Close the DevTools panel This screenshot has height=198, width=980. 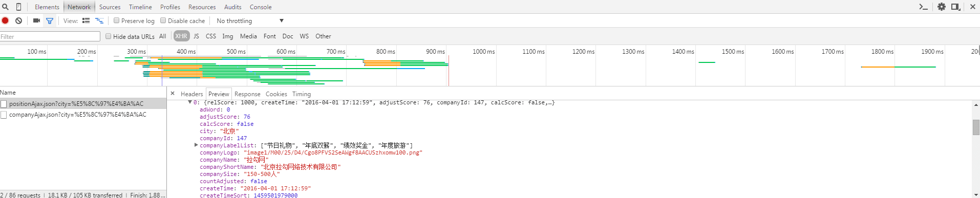(973, 7)
